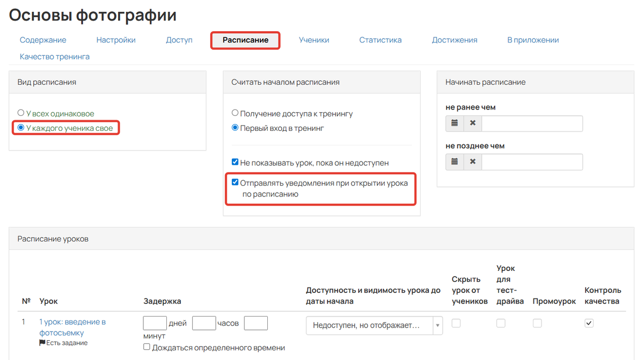This screenshot has height=360, width=644.
Task: Open calendar icon for 'не позднее чем' date
Action: pos(455,162)
